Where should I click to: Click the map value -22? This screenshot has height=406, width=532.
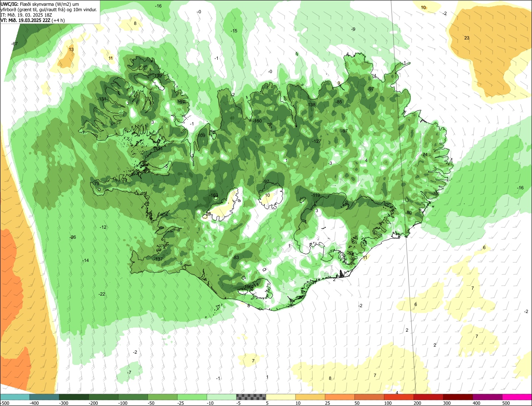pyautogui.click(x=102, y=294)
